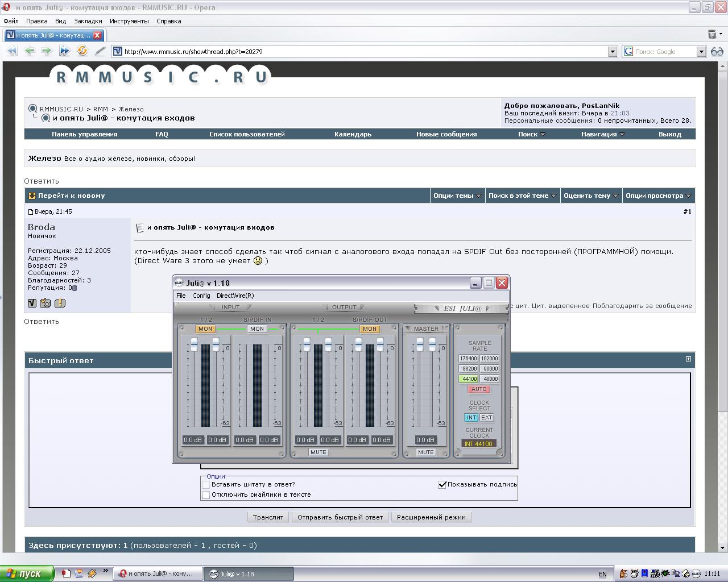Open the 'Опции просмотра' dropdown
This screenshot has height=582, width=728.
click(658, 196)
